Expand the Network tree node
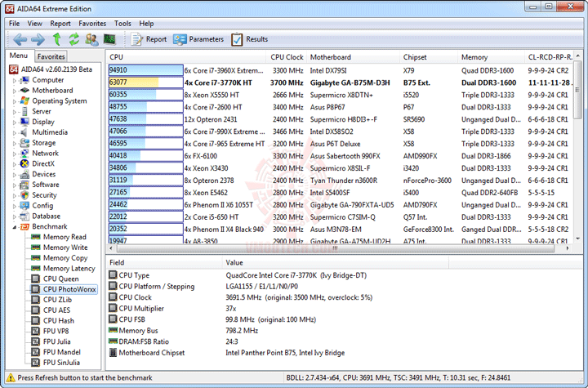 click(15, 154)
